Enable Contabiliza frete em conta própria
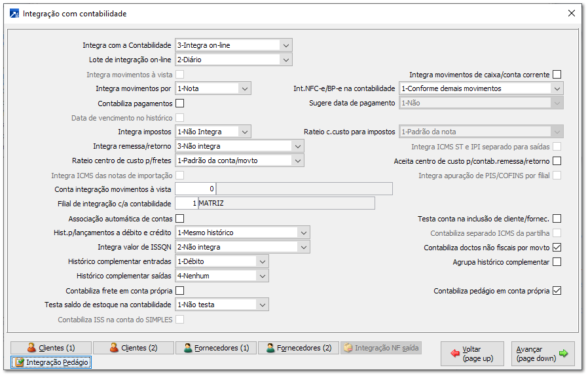The image size is (588, 376). pos(180,290)
